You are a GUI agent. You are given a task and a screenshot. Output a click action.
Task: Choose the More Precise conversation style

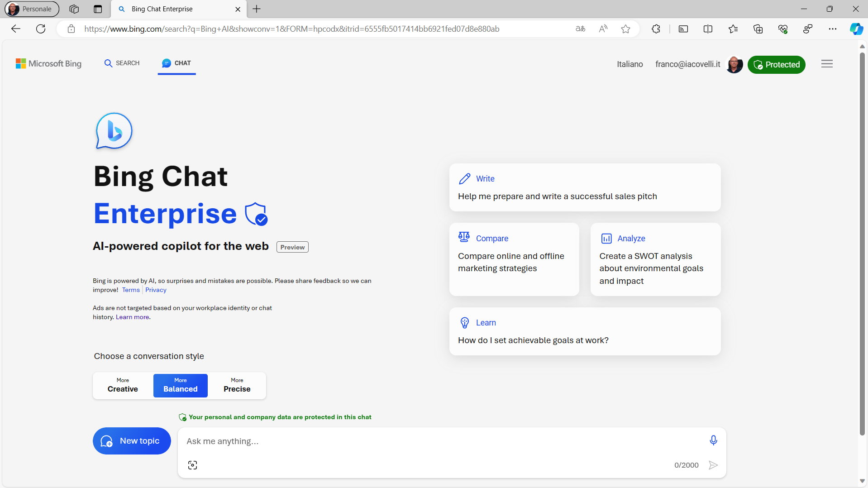[x=237, y=386]
